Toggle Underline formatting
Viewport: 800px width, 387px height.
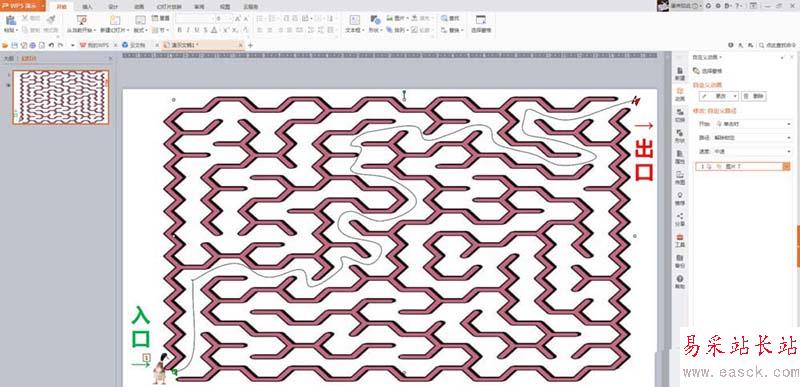point(197,30)
